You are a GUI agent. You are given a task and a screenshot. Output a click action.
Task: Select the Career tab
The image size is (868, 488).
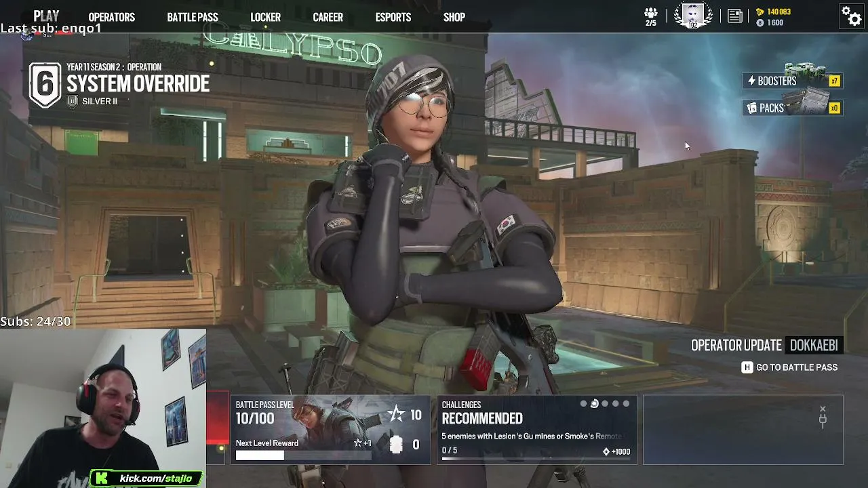(328, 17)
